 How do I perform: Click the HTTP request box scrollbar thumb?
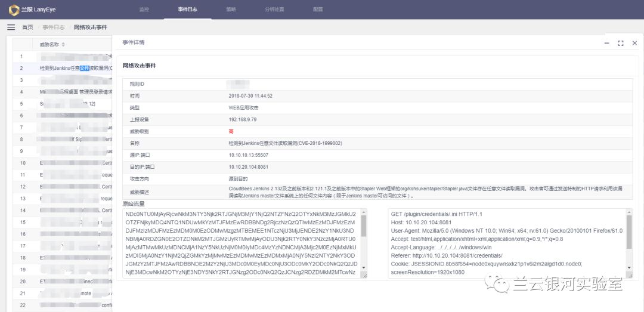(629, 232)
